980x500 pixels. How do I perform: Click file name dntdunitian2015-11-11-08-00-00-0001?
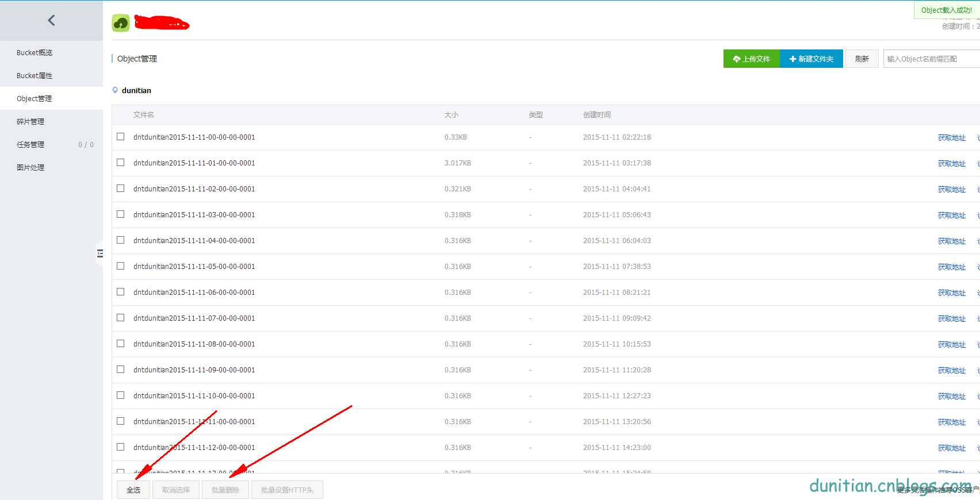(194, 344)
